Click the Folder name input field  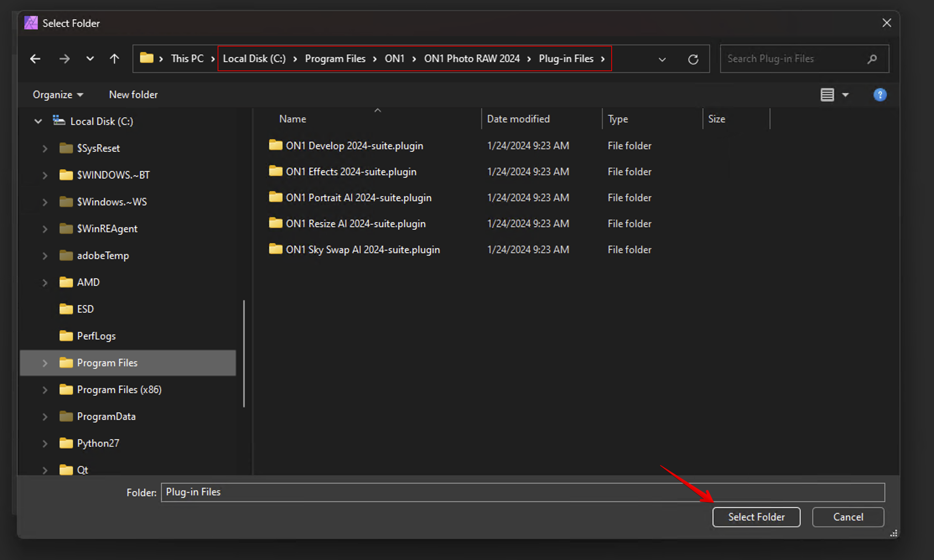523,492
